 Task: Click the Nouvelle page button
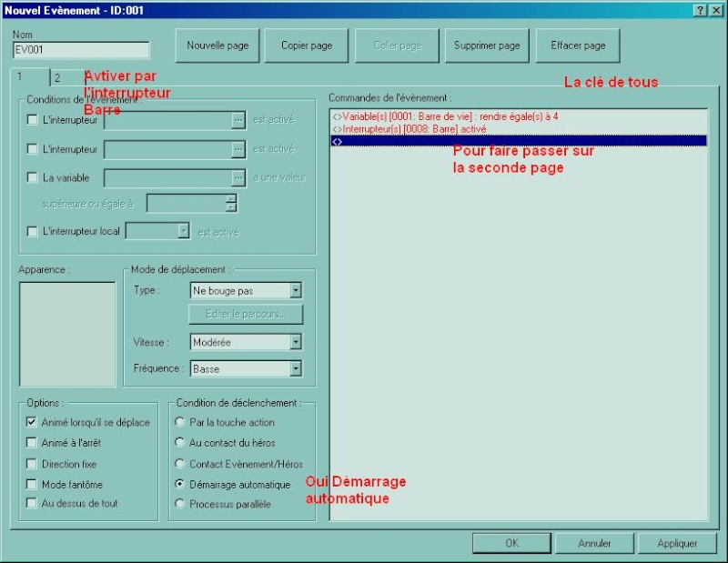point(217,45)
